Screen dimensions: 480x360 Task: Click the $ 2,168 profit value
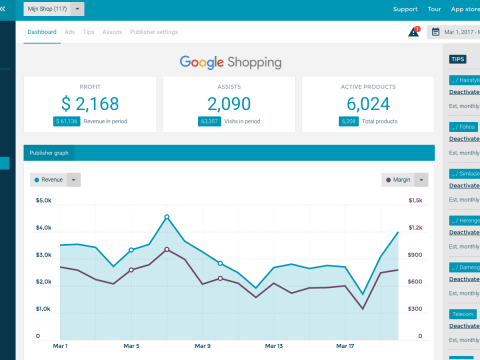[90, 104]
